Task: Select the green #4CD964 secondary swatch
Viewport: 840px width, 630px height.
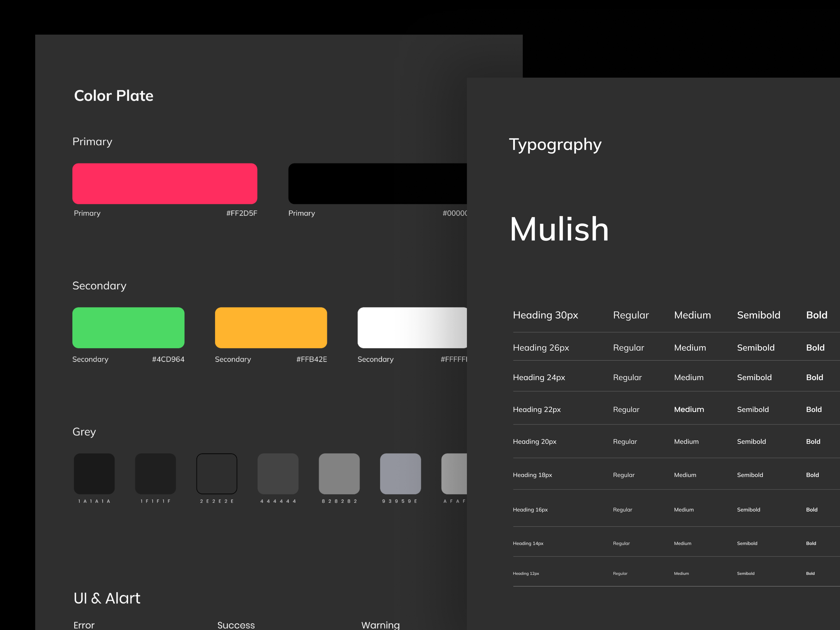Action: tap(128, 328)
